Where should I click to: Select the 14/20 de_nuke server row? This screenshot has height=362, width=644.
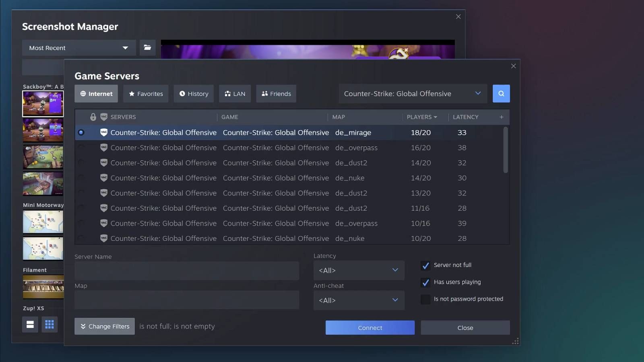(289, 178)
